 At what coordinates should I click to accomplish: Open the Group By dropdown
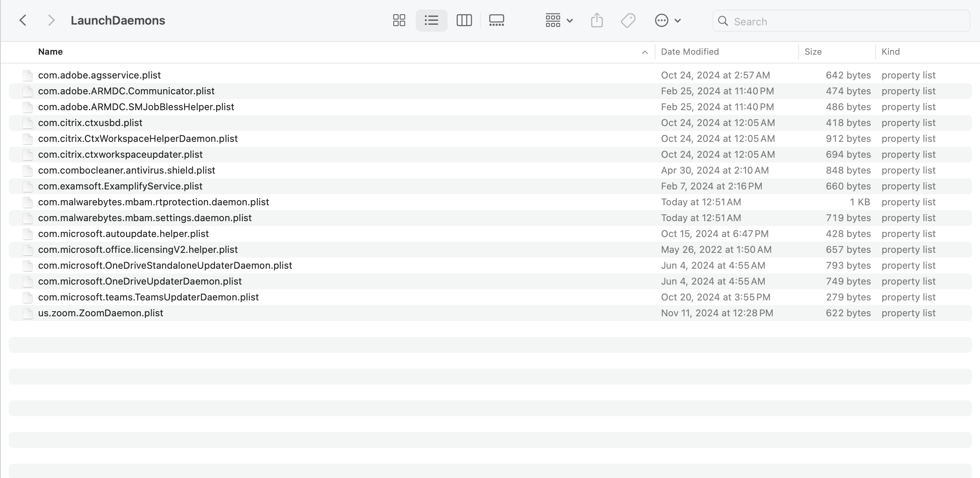click(x=559, y=20)
